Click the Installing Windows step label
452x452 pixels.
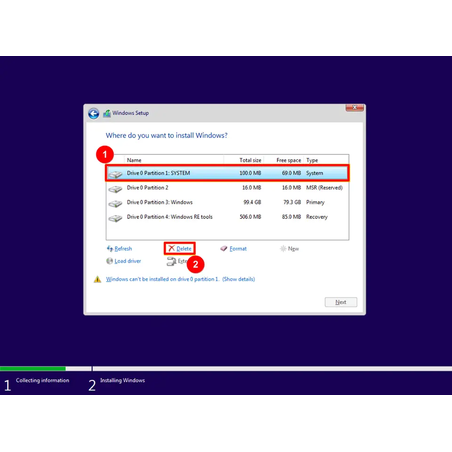(x=123, y=380)
